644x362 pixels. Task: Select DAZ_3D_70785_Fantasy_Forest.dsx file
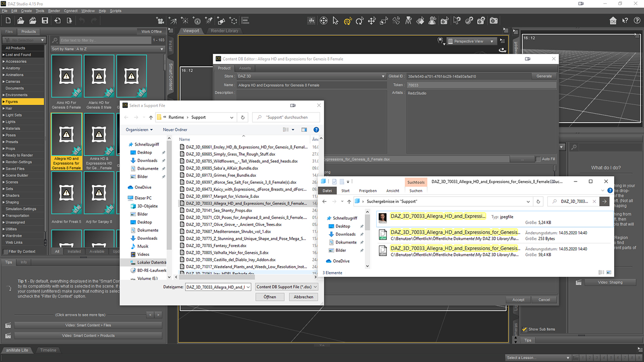point(216,245)
